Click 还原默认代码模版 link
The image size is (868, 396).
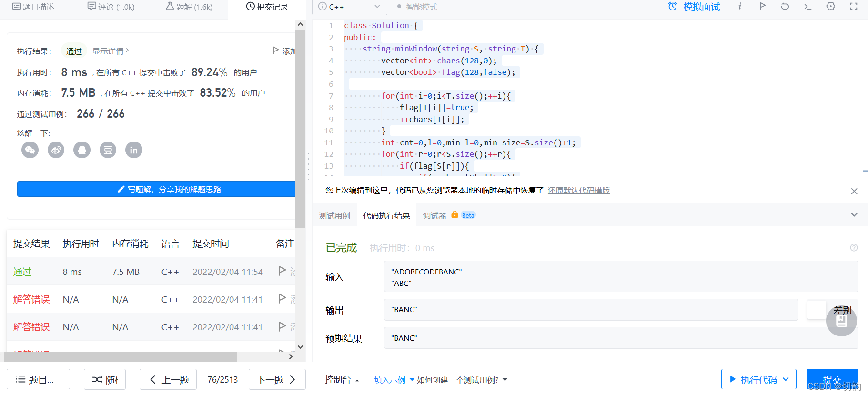coord(579,190)
